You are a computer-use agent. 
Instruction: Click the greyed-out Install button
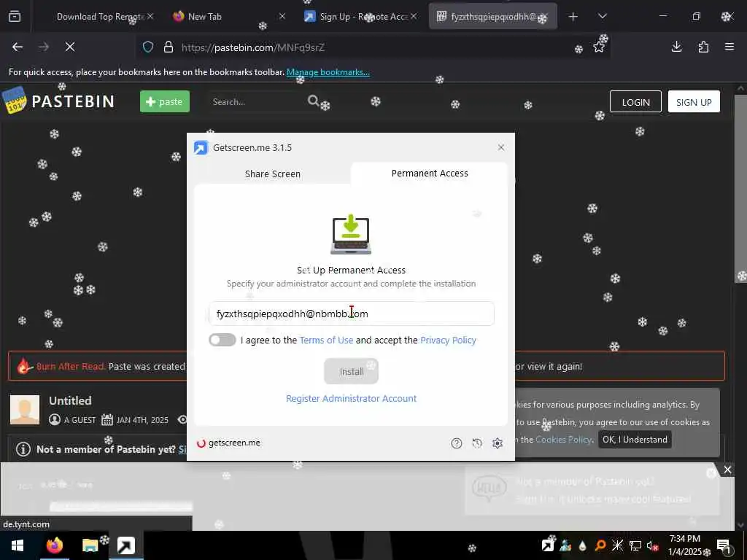tap(351, 371)
